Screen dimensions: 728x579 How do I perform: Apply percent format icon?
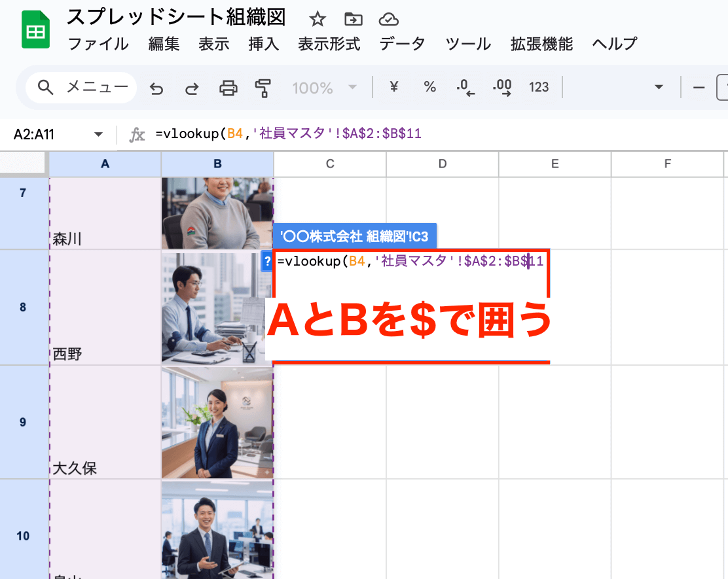(x=429, y=87)
